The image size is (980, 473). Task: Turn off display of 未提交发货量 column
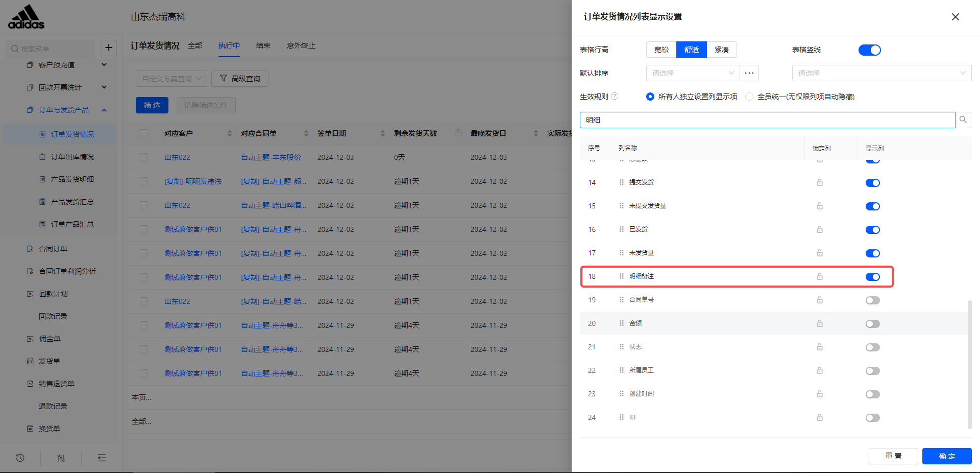coord(873,206)
